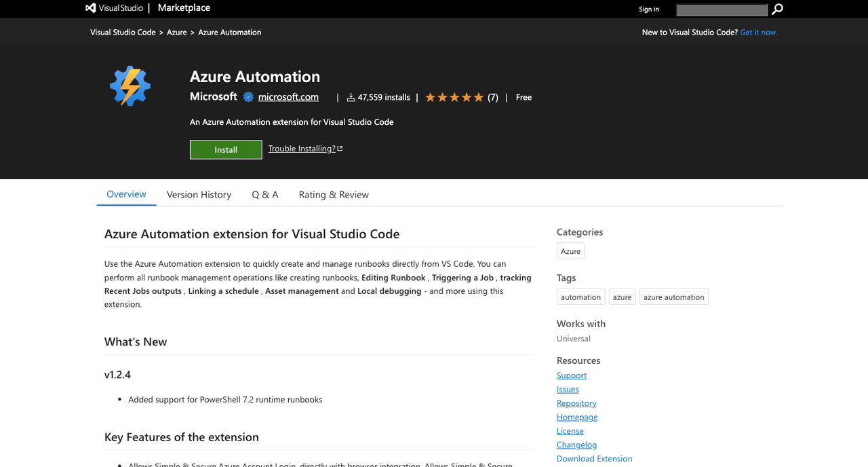The height and width of the screenshot is (467, 868).
Task: Click the Free price label
Action: [524, 98]
